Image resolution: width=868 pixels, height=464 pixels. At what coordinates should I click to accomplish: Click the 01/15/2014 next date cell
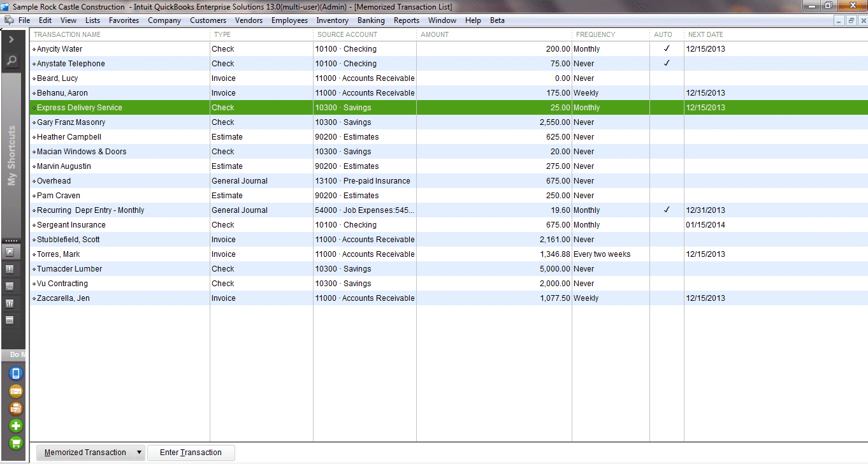click(705, 225)
